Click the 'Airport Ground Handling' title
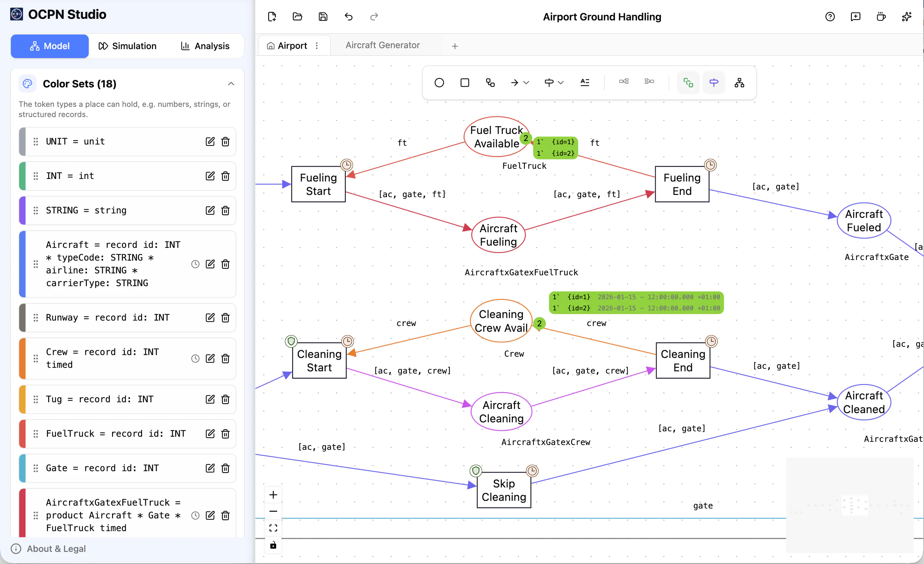This screenshot has width=924, height=564. tap(602, 17)
